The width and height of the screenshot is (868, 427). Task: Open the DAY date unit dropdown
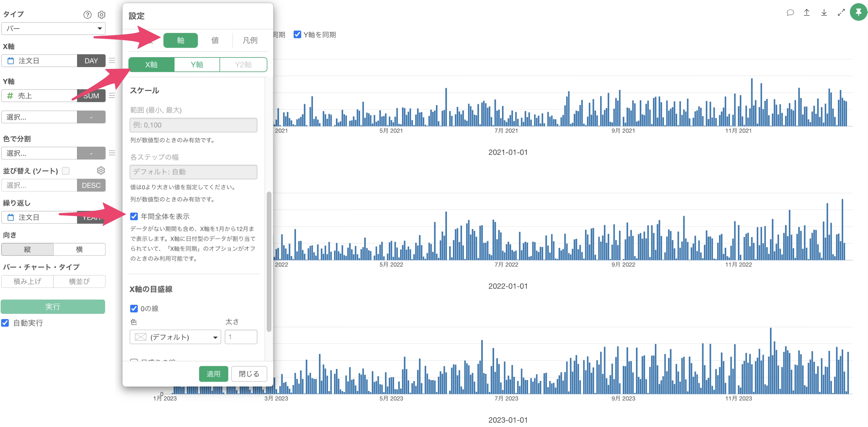coord(91,61)
